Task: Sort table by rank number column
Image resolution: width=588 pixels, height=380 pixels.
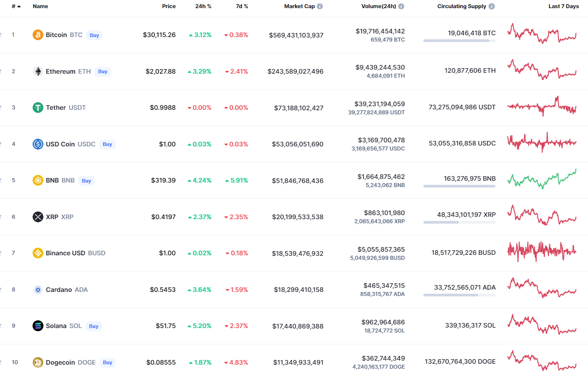Action: pos(16,6)
